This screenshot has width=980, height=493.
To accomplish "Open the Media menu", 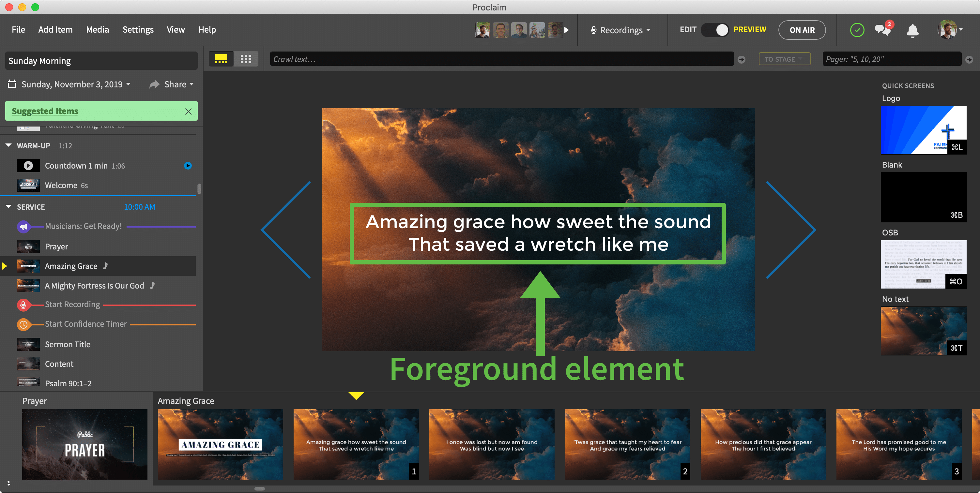I will [98, 30].
